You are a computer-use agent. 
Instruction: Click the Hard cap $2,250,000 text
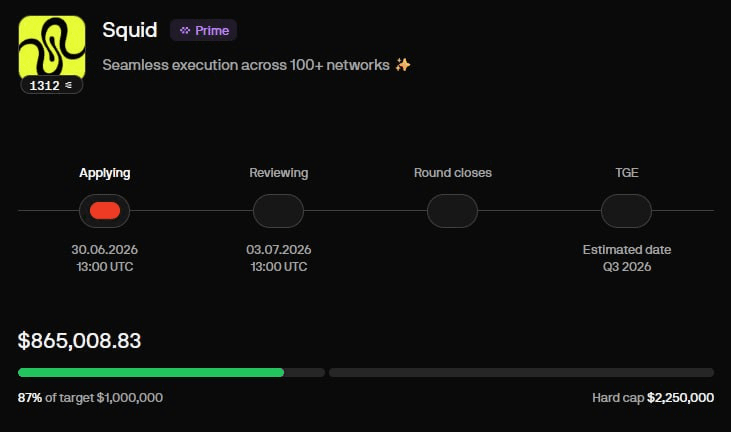[x=653, y=398]
